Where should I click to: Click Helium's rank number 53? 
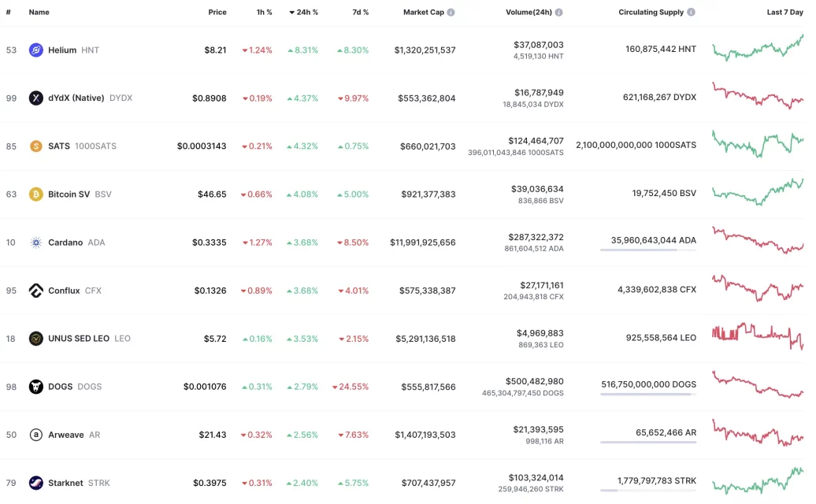[10, 50]
